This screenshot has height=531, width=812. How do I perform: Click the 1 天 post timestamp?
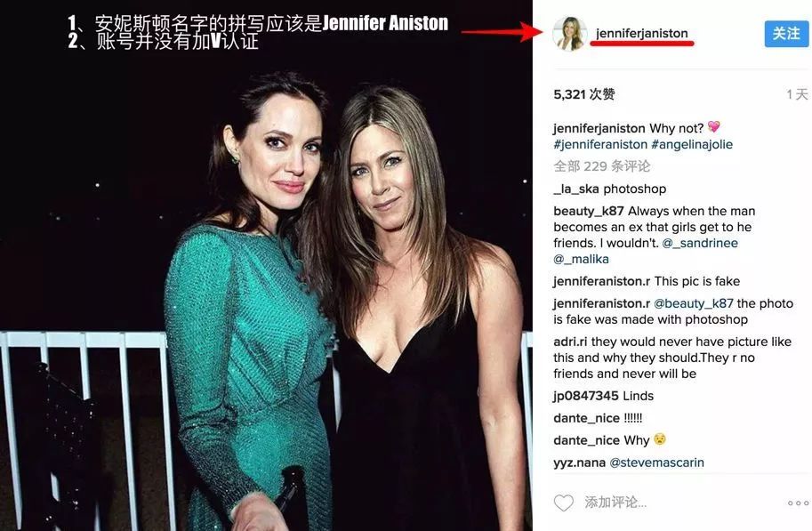coord(797,94)
